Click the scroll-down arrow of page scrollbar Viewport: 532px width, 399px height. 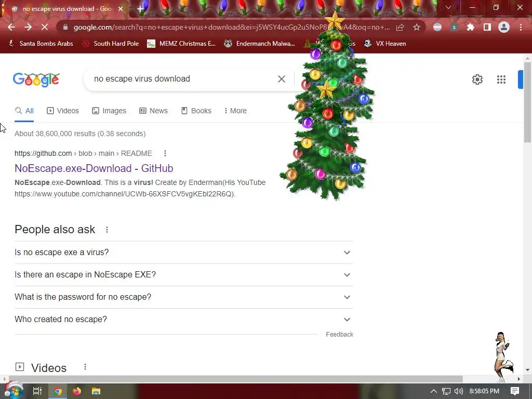click(527, 370)
